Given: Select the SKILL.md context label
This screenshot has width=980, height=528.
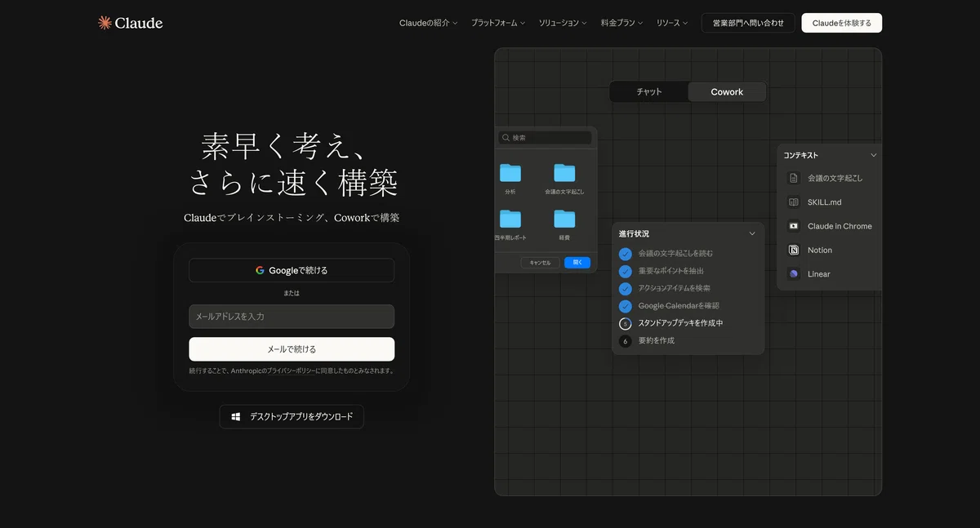Looking at the screenshot, I should click(825, 202).
